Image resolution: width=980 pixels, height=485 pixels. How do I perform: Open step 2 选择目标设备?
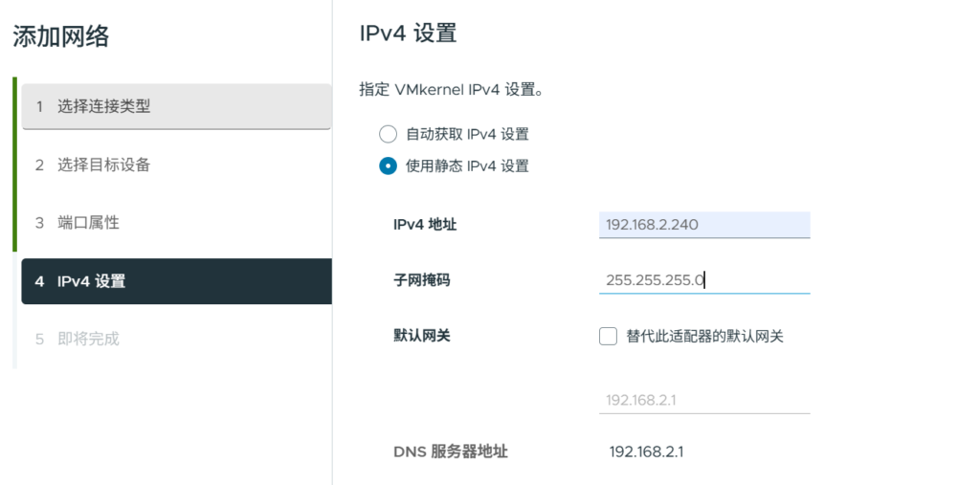click(x=176, y=165)
